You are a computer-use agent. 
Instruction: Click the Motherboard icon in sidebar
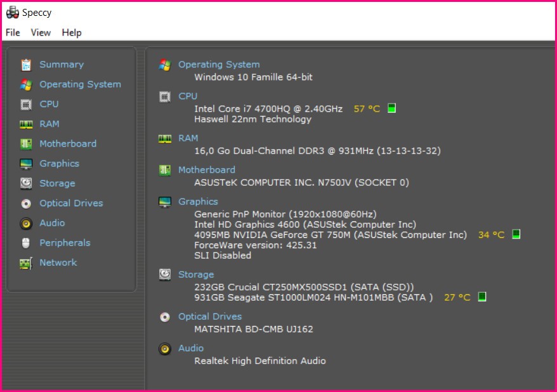tap(26, 144)
